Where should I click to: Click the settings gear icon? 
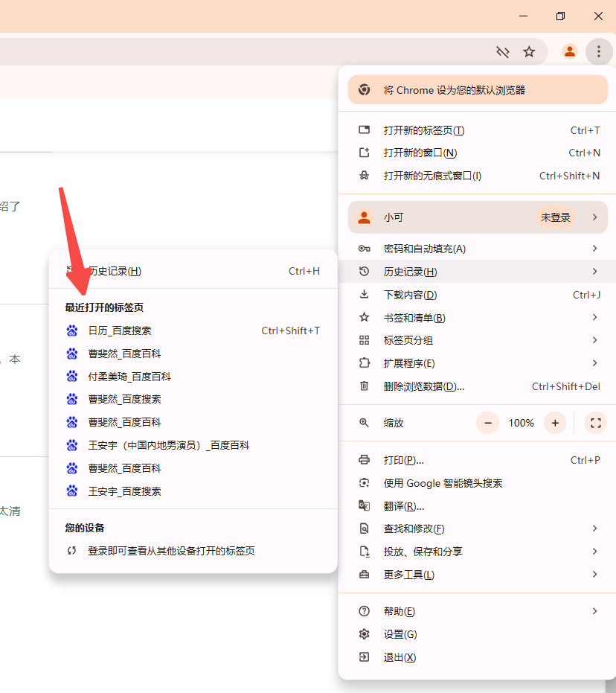364,633
